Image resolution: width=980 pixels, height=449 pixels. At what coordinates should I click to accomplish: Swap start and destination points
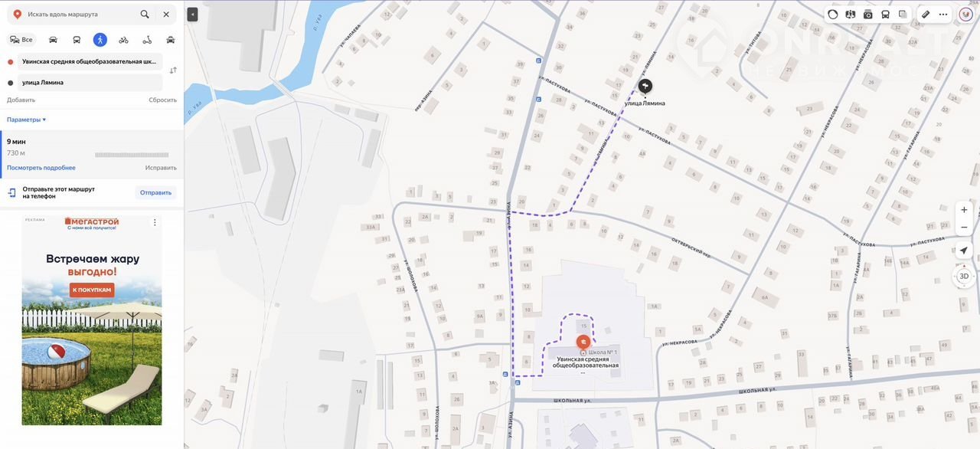tap(173, 70)
